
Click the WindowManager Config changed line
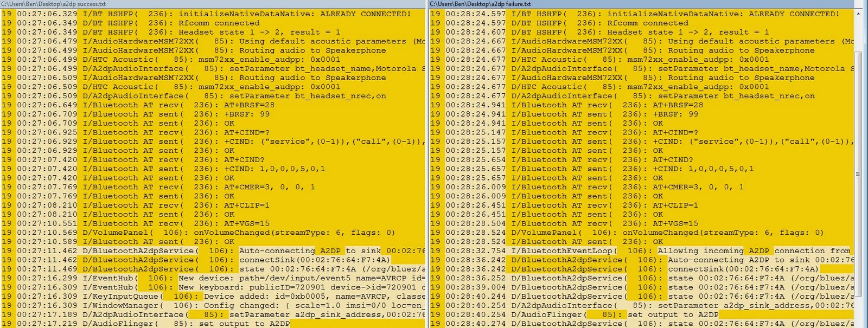[x=213, y=305]
